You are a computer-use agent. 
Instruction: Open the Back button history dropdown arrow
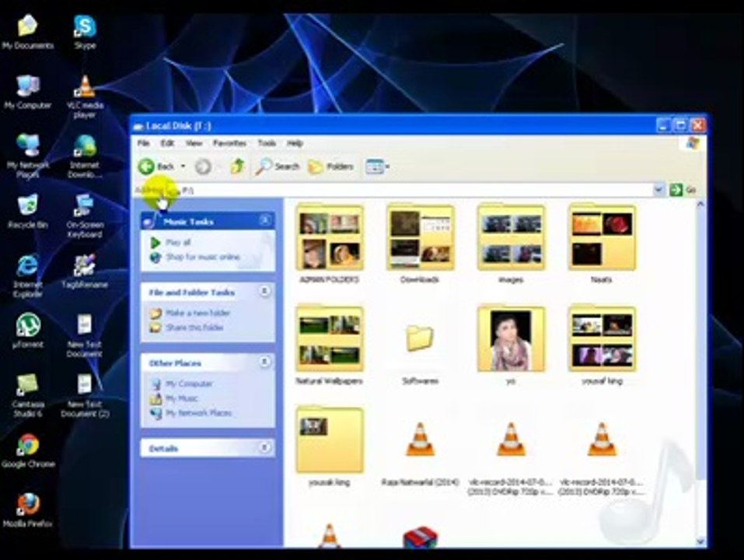[183, 166]
